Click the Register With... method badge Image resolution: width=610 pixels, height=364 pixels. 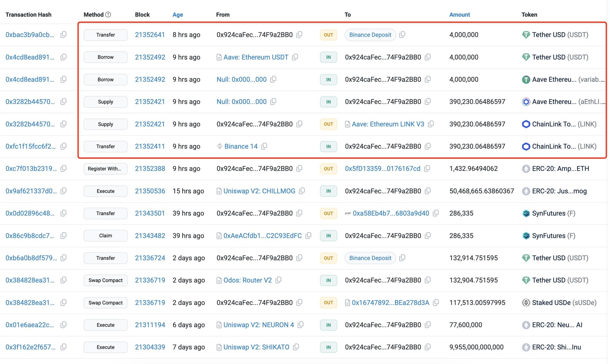(x=106, y=169)
